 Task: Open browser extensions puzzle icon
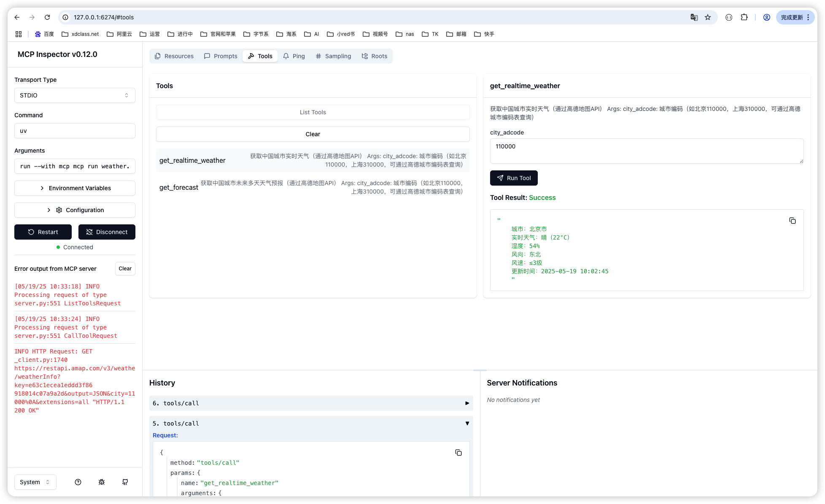pos(744,17)
